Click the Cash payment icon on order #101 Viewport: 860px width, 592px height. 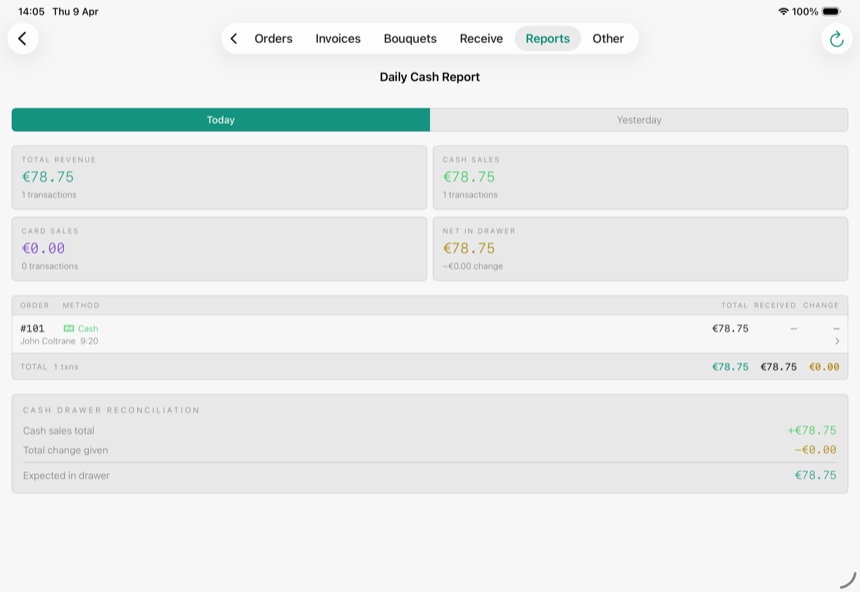pos(69,328)
